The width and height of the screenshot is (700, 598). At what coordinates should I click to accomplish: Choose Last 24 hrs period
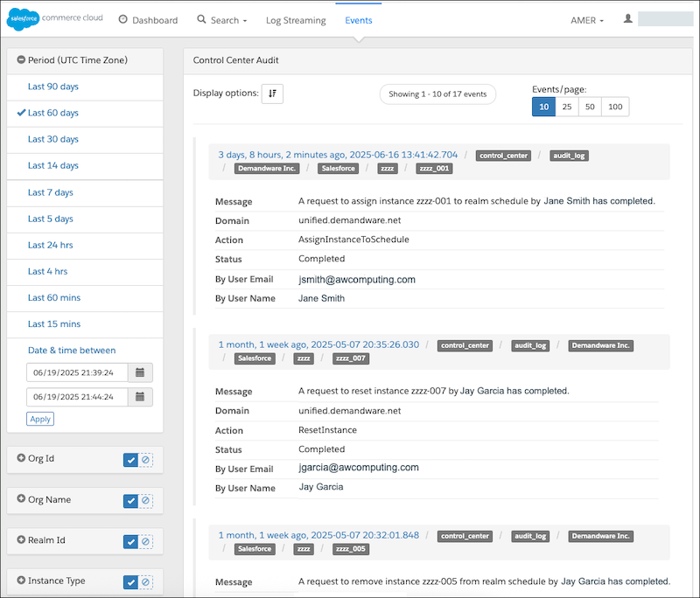point(50,245)
